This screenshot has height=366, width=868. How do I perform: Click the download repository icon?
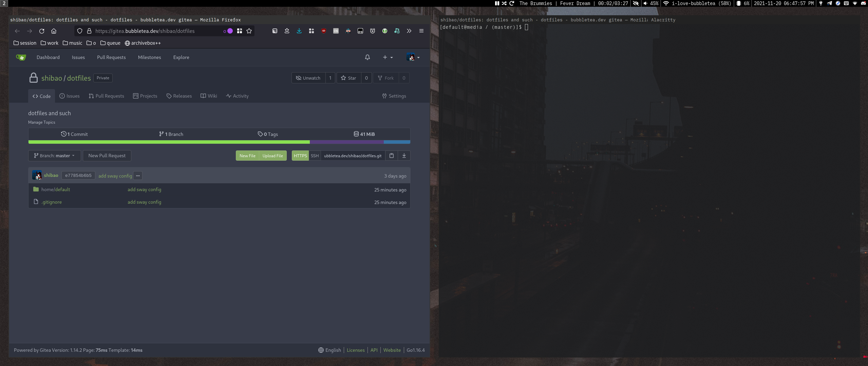click(404, 156)
